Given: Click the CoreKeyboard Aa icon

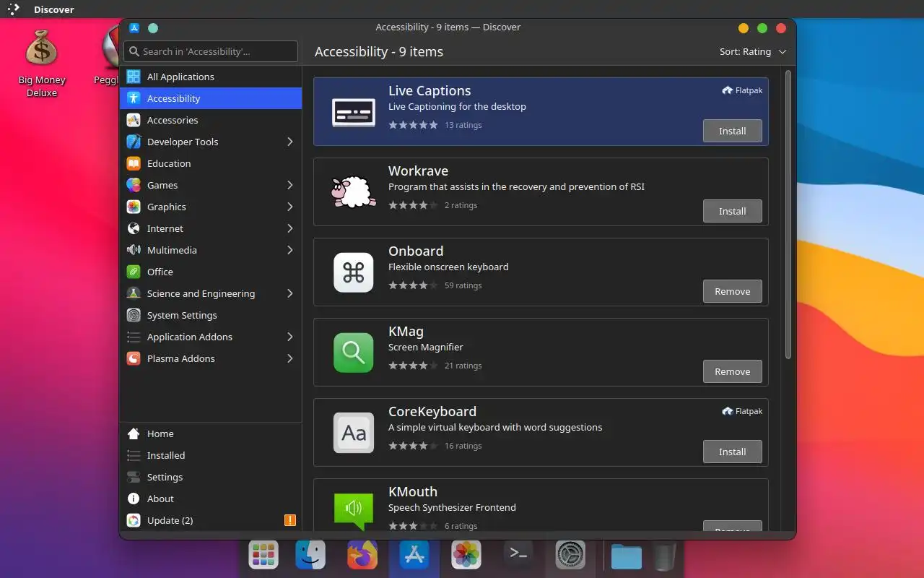Looking at the screenshot, I should tap(353, 433).
